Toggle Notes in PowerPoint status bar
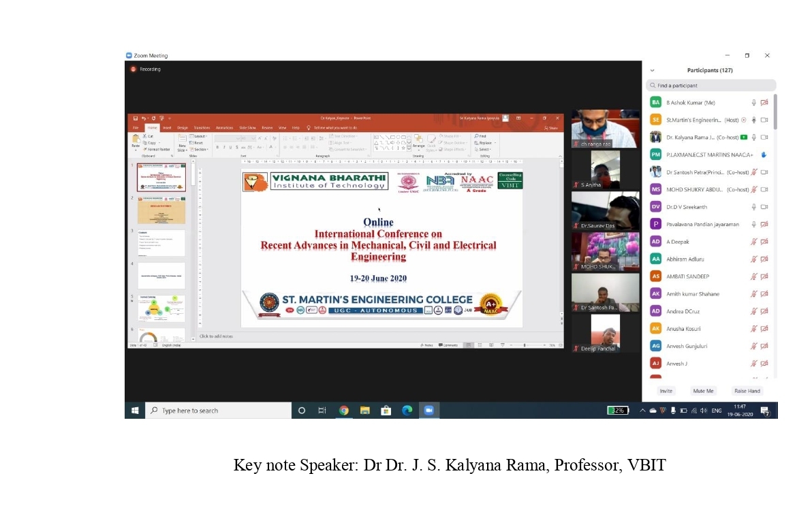 (x=426, y=345)
